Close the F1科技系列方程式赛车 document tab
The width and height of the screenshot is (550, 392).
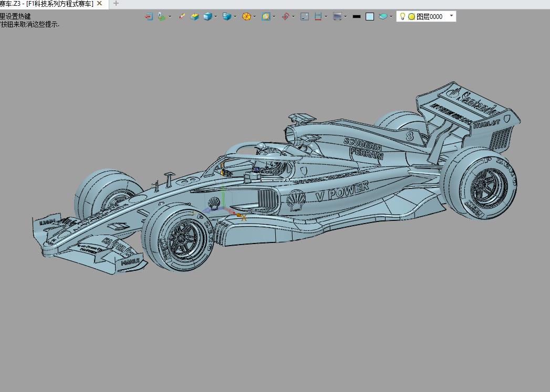click(100, 4)
